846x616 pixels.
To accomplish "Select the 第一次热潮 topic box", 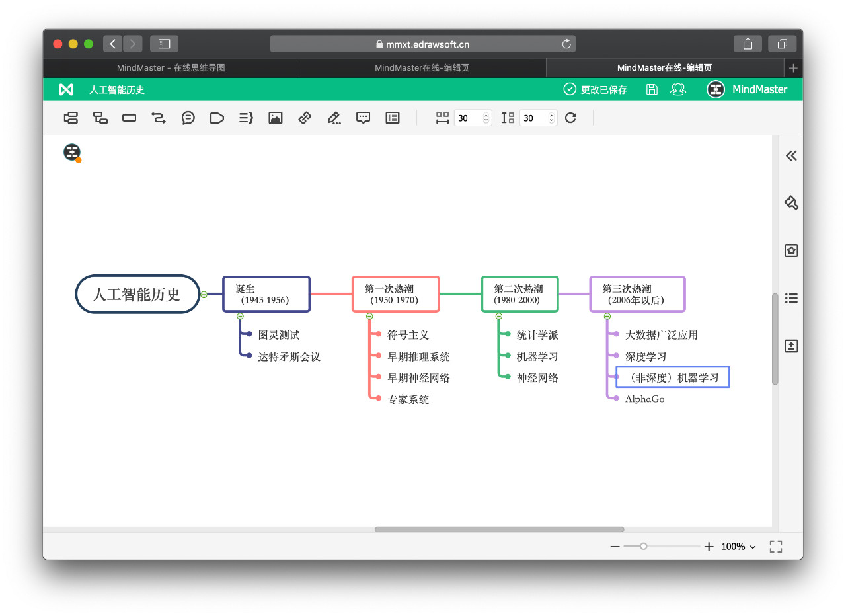I will click(x=396, y=294).
